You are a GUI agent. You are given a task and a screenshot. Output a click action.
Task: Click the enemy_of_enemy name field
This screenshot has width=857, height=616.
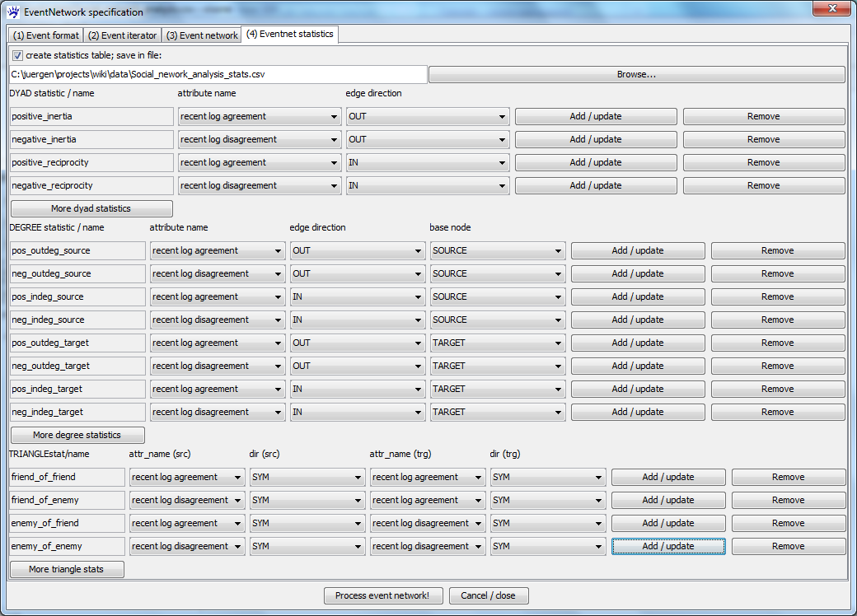[68, 546]
